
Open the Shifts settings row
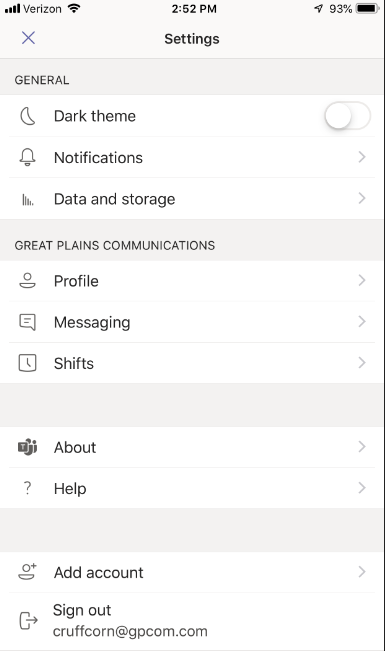(x=192, y=363)
